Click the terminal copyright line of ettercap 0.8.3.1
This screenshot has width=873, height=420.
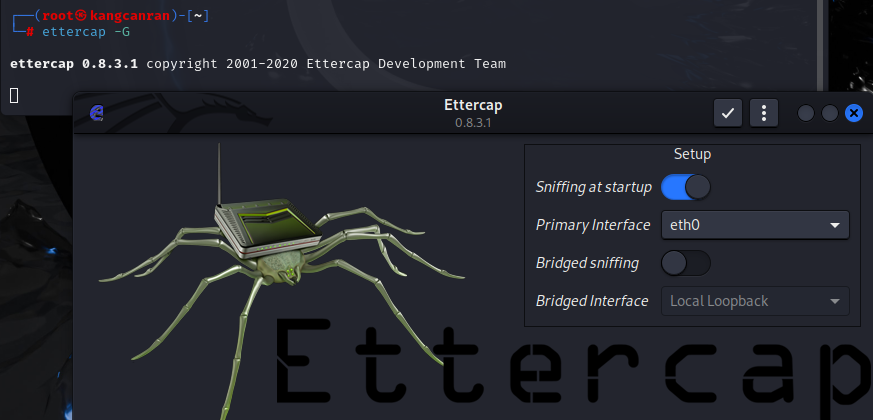click(258, 64)
